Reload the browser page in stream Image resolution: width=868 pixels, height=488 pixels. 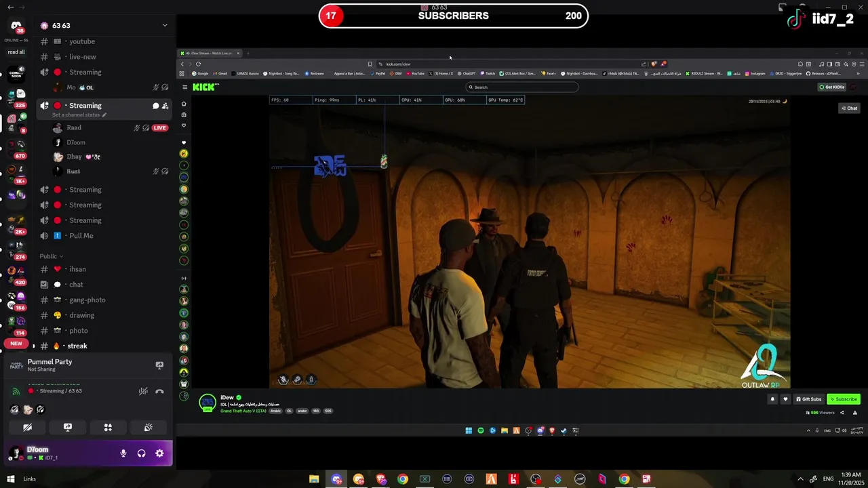(198, 64)
